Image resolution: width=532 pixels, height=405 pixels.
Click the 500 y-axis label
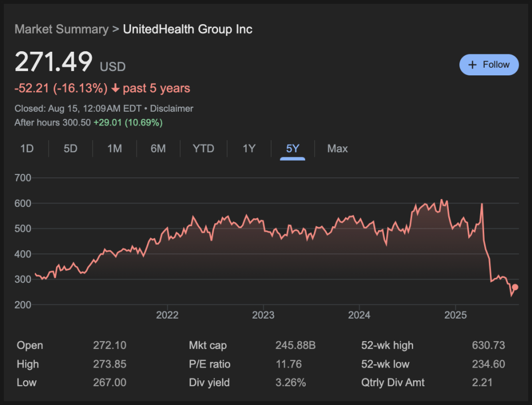pyautogui.click(x=23, y=228)
